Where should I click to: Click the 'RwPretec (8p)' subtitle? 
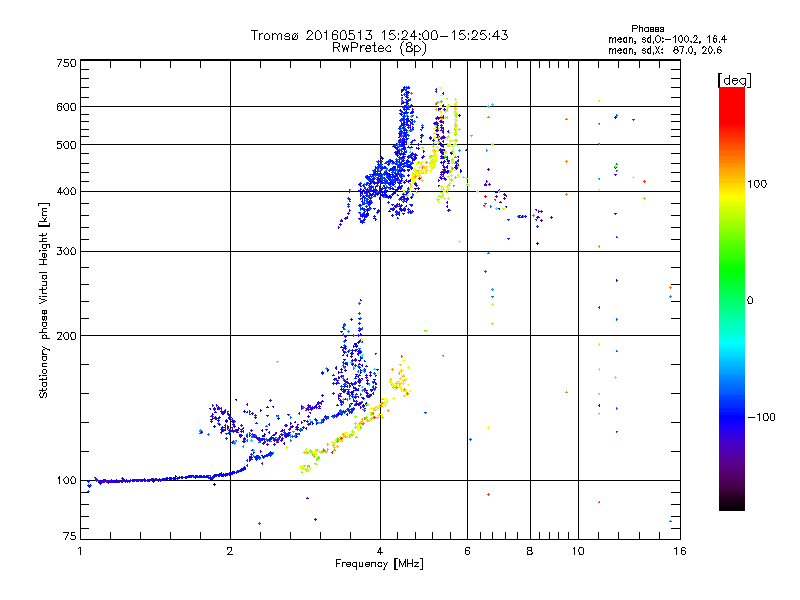click(x=379, y=48)
